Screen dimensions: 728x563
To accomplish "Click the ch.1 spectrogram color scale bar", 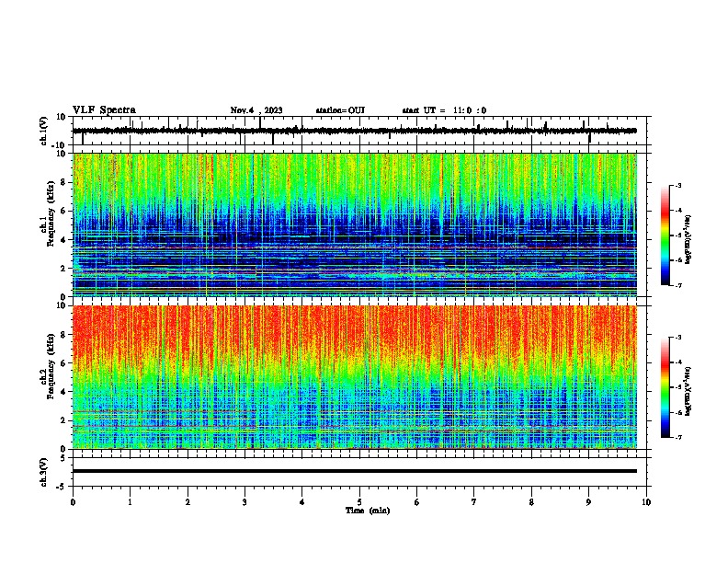I will click(665, 236).
